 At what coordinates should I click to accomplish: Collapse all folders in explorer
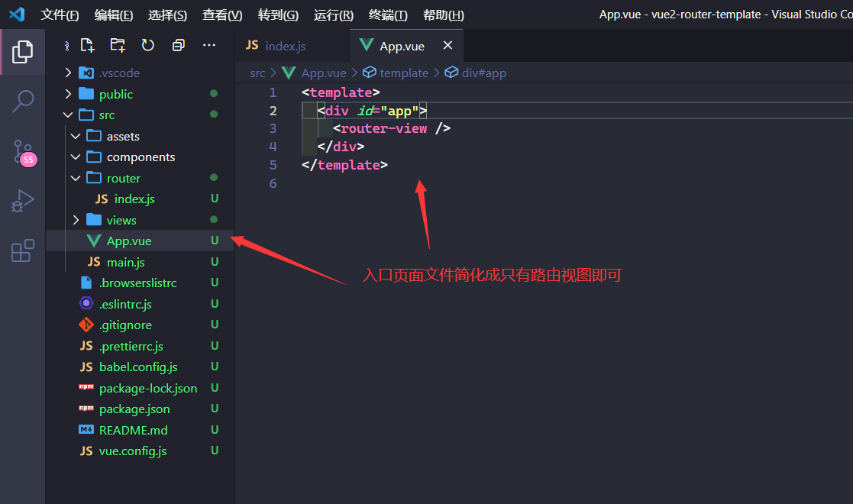(179, 45)
